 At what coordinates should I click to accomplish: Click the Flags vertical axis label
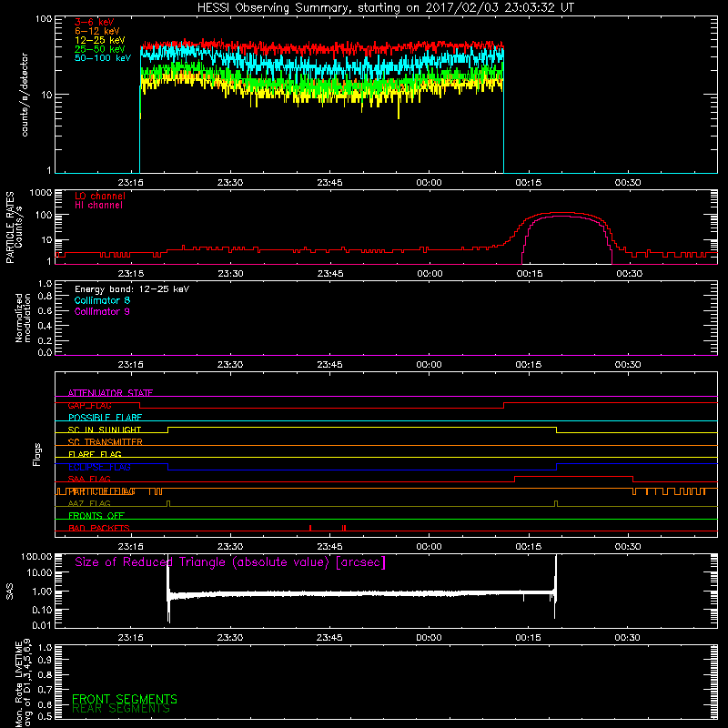pyautogui.click(x=37, y=454)
